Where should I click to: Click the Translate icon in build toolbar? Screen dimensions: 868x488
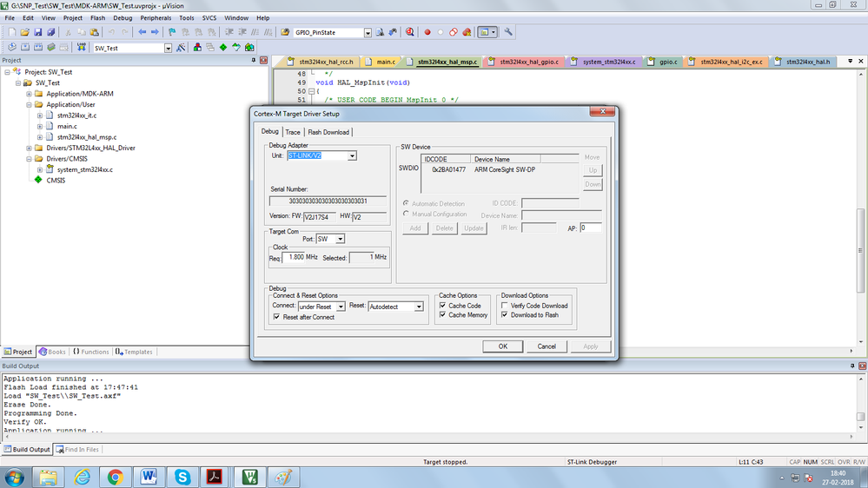(x=11, y=48)
